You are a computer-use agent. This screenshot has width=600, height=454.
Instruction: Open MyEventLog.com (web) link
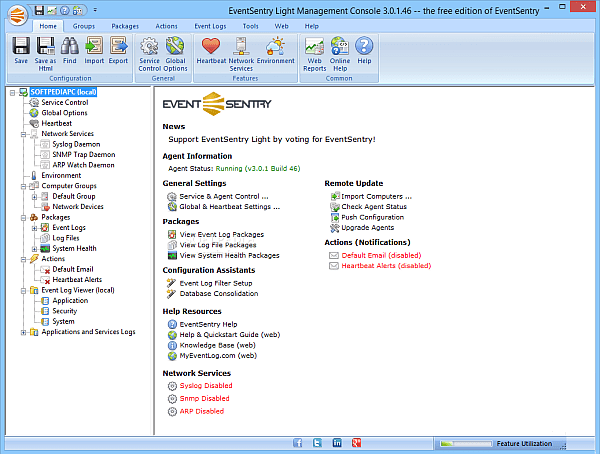(x=218, y=356)
